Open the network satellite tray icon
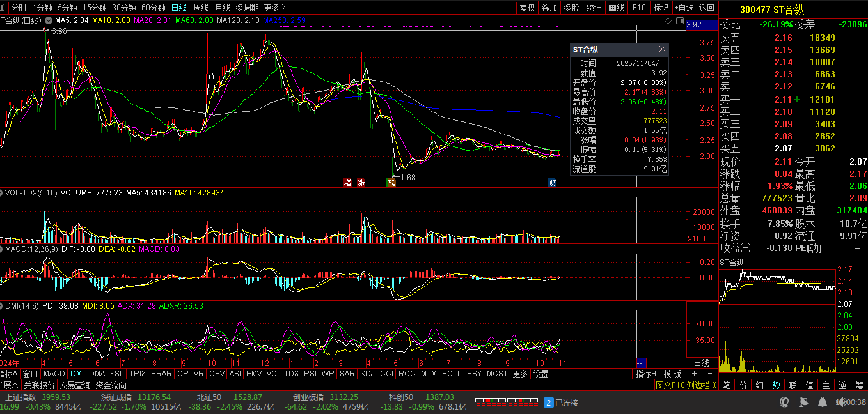The image size is (868, 414). (804, 402)
